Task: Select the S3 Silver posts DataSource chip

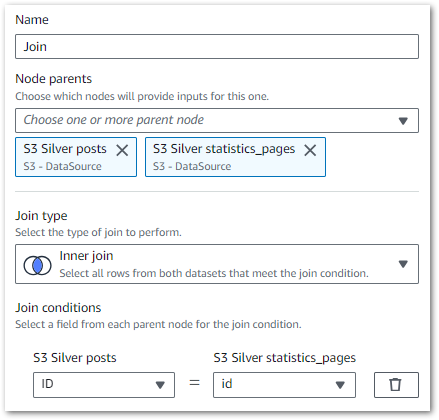Action: coord(76,157)
